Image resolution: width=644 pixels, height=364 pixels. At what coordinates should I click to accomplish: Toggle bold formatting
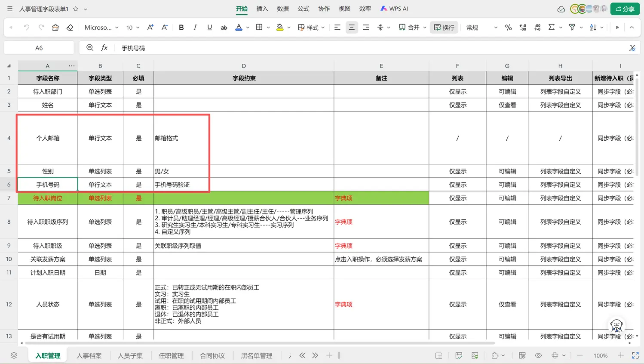point(181,27)
